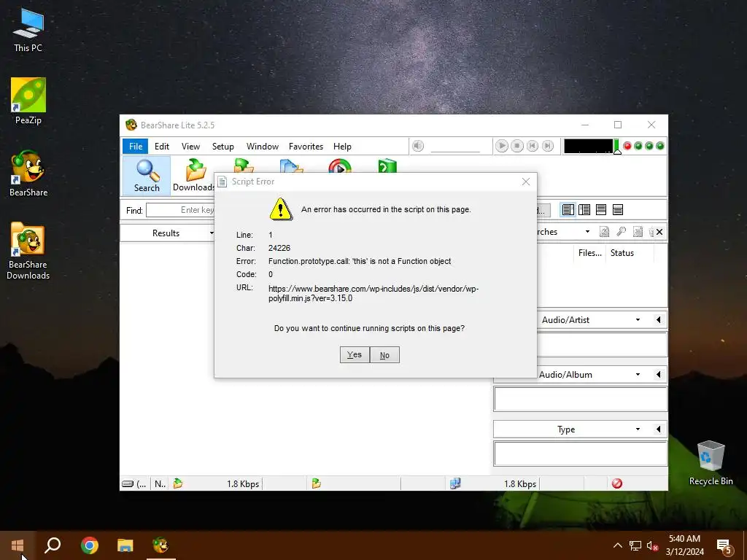Open the Audio/Artist filter dropdown
Viewport: 747px width, 560px height.
click(638, 320)
